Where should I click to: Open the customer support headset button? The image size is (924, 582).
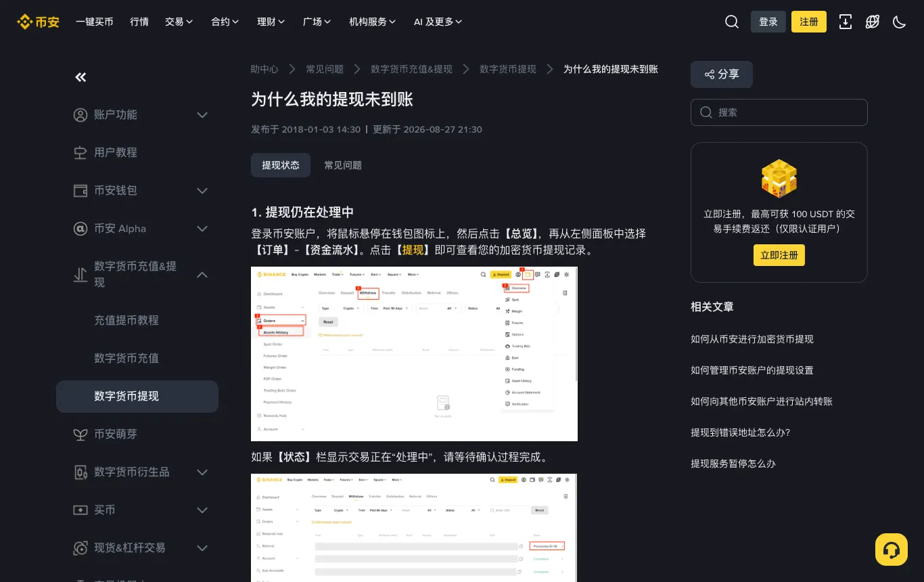coord(892,550)
